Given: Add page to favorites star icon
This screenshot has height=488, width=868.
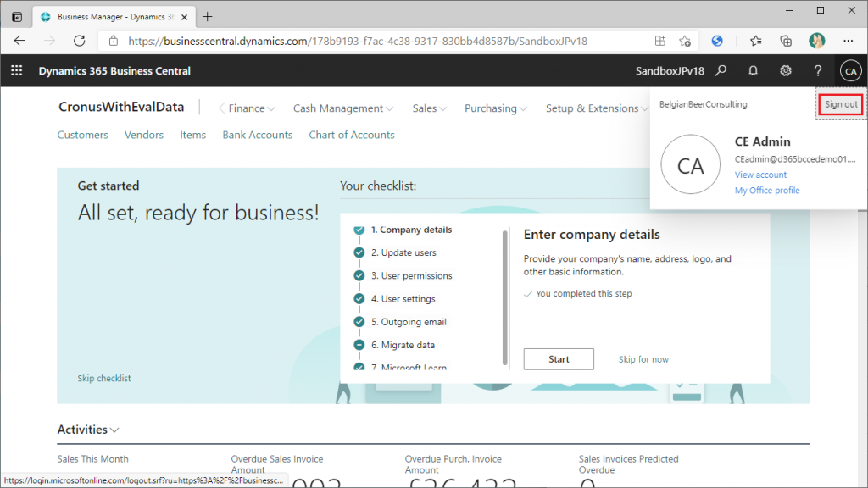Looking at the screenshot, I should point(685,41).
